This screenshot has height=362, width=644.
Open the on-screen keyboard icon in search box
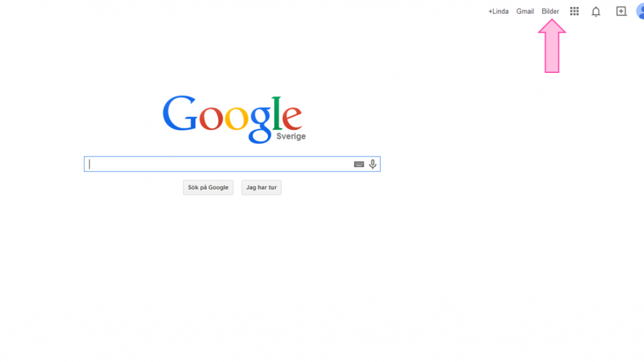(x=359, y=164)
